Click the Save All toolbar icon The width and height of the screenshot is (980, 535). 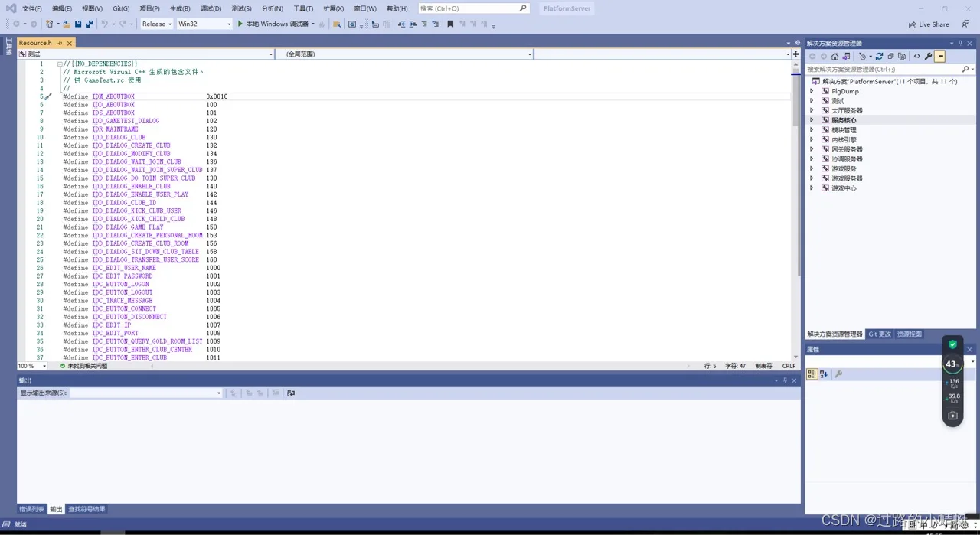click(90, 24)
